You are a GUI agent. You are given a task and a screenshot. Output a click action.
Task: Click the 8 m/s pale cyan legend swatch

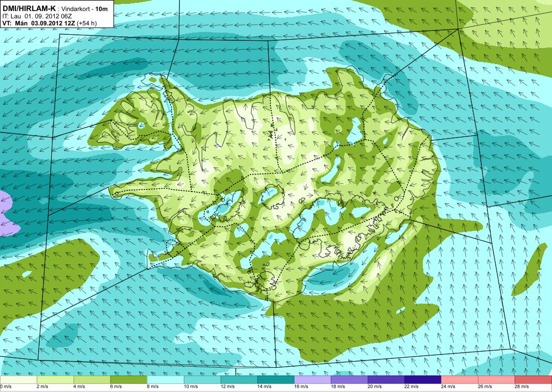click(166, 380)
